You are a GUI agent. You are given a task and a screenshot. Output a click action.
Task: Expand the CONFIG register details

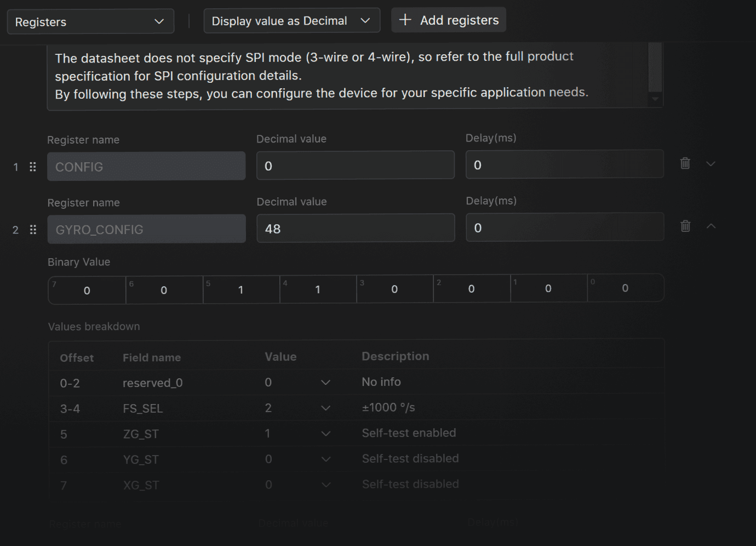pos(711,164)
